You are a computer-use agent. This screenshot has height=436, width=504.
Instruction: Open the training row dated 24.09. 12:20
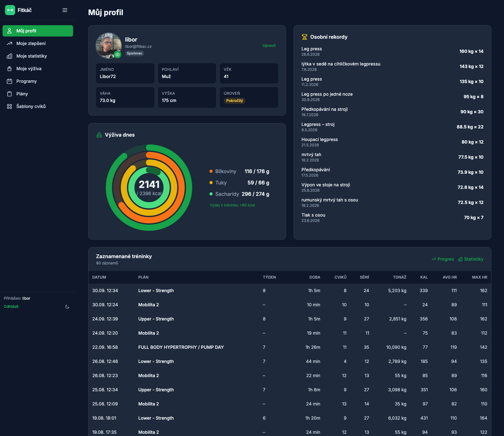(290, 333)
